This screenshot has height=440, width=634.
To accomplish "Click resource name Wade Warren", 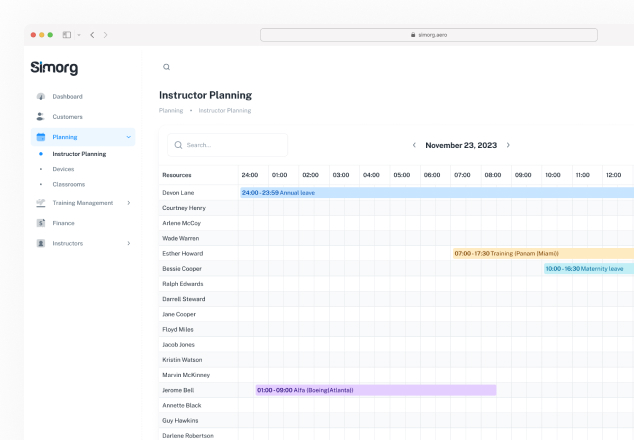I will point(181,238).
